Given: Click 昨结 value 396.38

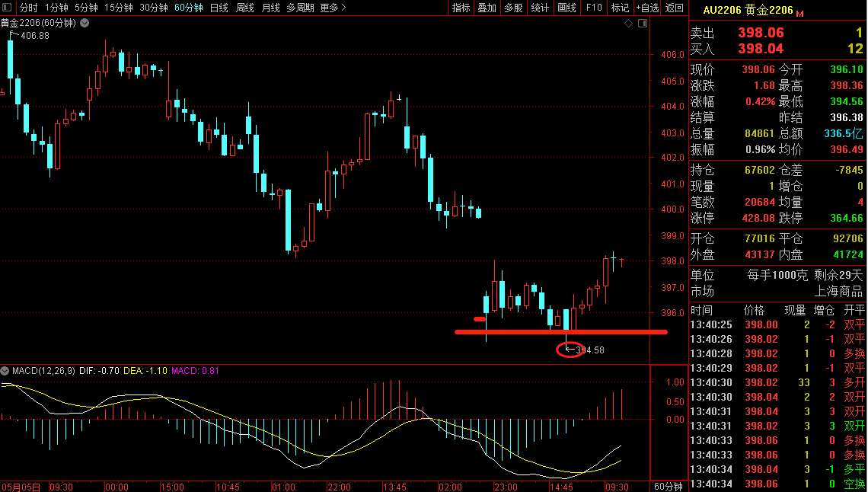Looking at the screenshot, I should [x=847, y=118].
